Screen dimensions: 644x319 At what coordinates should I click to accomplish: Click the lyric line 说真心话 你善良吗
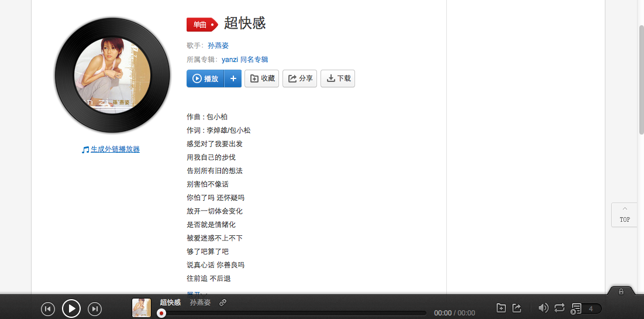[x=215, y=265]
